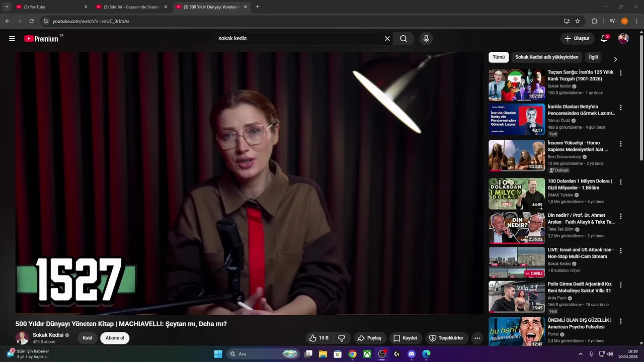Screen dimensions: 644x362
Task: Show hidden system tray icons
Action: point(580,354)
